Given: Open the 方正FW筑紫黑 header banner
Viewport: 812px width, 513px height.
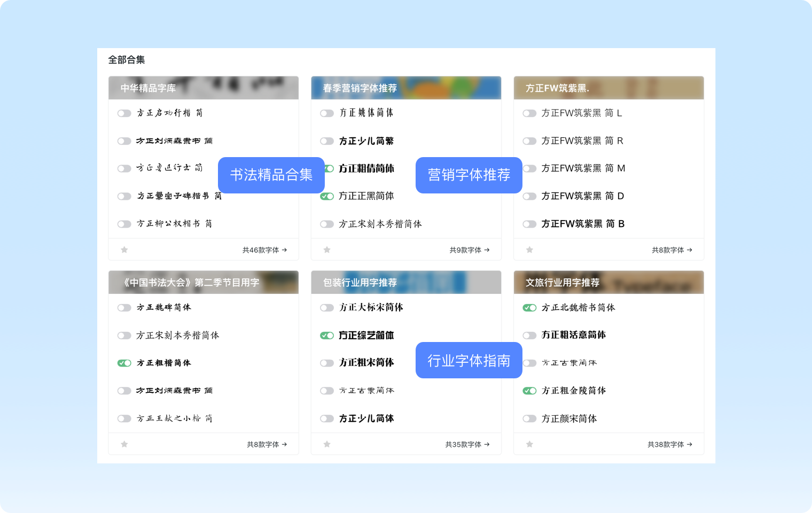Looking at the screenshot, I should [x=608, y=88].
